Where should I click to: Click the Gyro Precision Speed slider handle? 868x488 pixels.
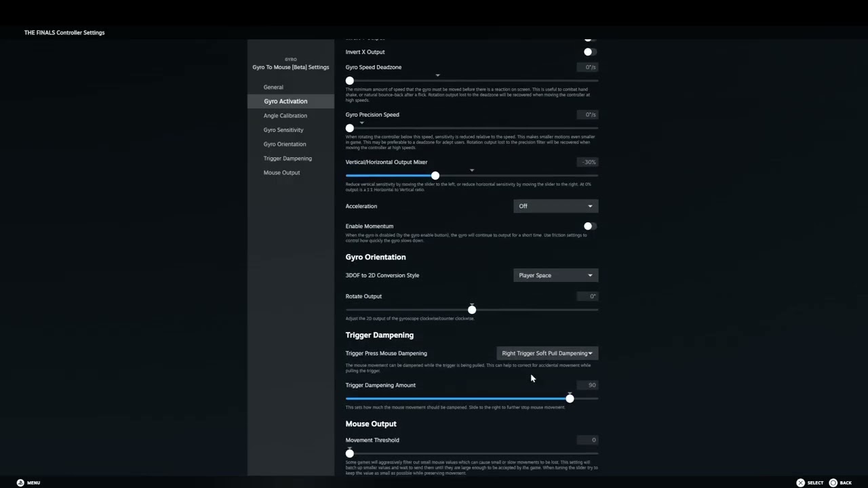click(x=350, y=128)
